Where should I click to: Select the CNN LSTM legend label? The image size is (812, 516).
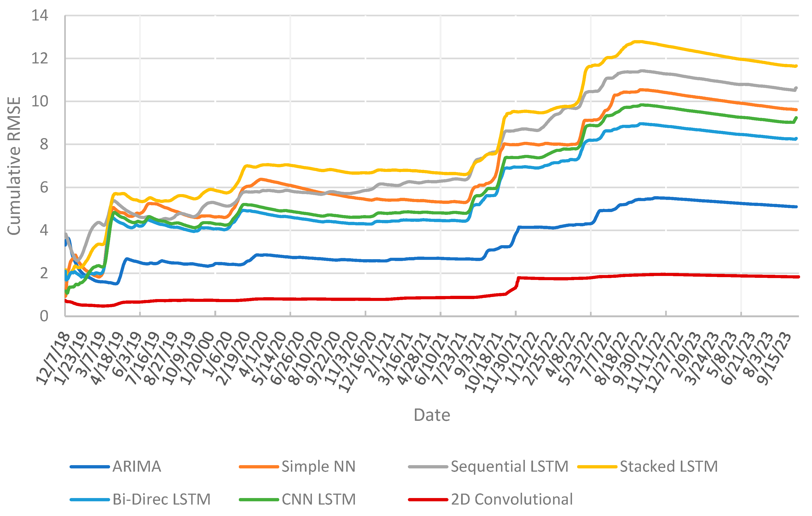[319, 499]
